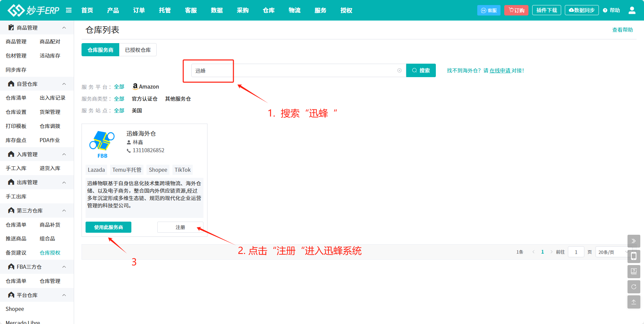Select 全部 for 服务商类型 filter
The height and width of the screenshot is (324, 644).
click(119, 99)
